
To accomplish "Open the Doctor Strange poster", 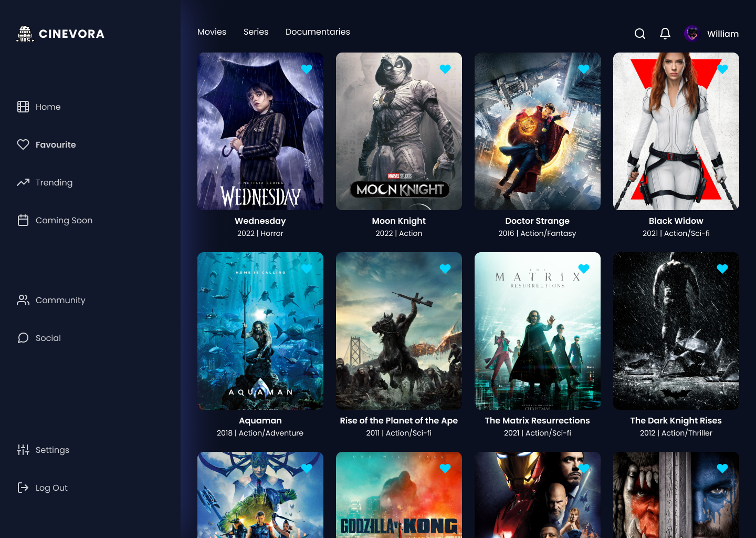I will [x=538, y=131].
